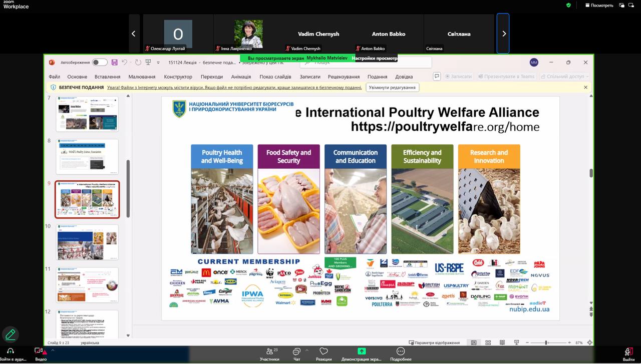The height and width of the screenshot is (364, 641).
Task: Select slide 8 thumbnail
Action: [87, 157]
